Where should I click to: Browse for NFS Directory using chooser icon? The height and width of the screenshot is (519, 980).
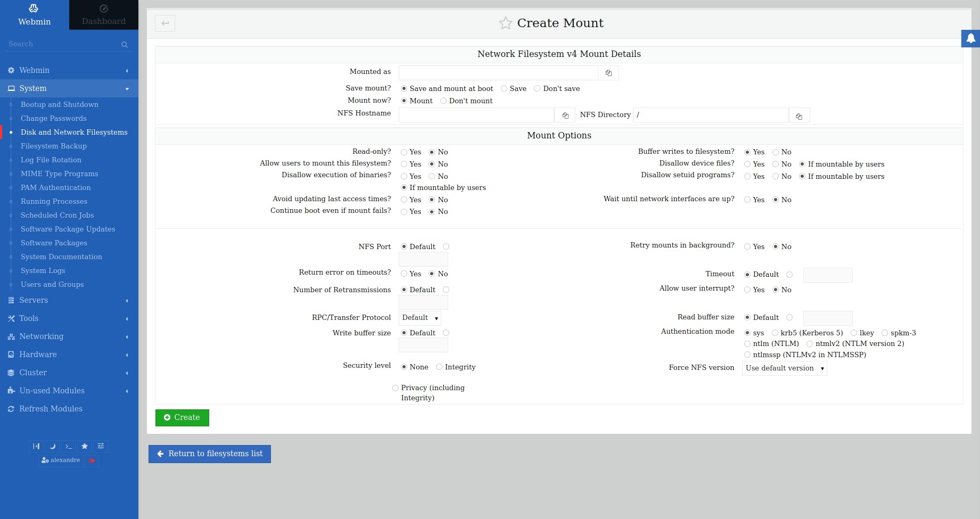coord(799,116)
